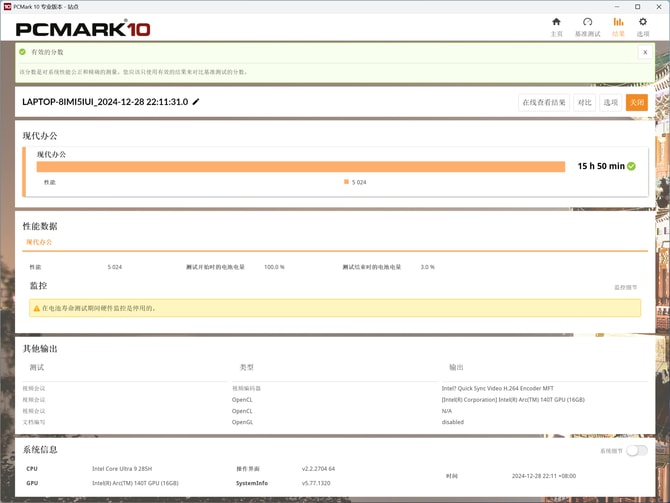Click the orange 现代办公 score bar
The image size is (670, 503).
(300, 167)
